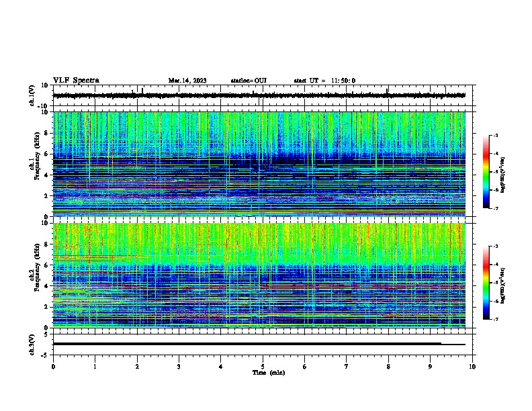Click the 'Time (min)' axis label
The height and width of the screenshot is (411, 532).
269,373
